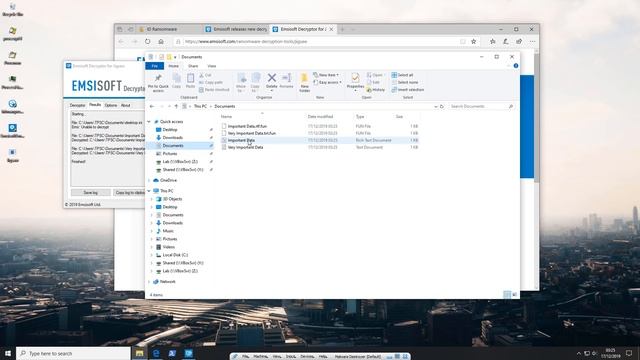Image resolution: width=640 pixels, height=360 pixels.
Task: Click the browser home icon
Action: [161, 42]
